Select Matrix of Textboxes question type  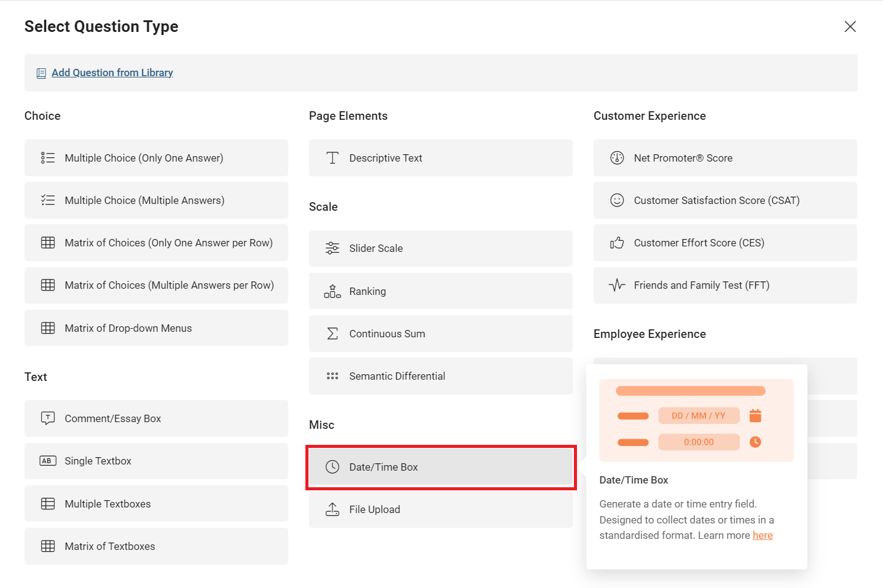[156, 546]
